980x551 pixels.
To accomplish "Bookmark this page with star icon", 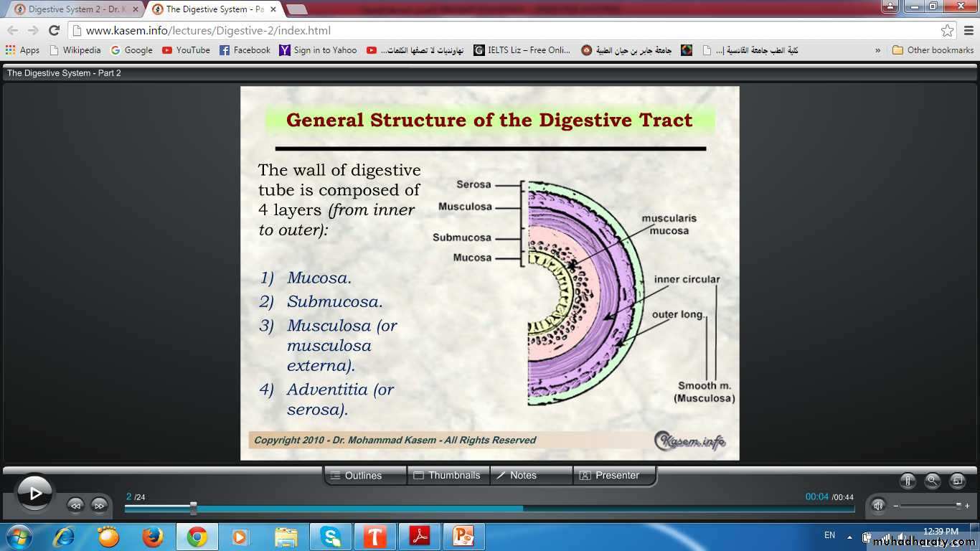I will click(947, 31).
